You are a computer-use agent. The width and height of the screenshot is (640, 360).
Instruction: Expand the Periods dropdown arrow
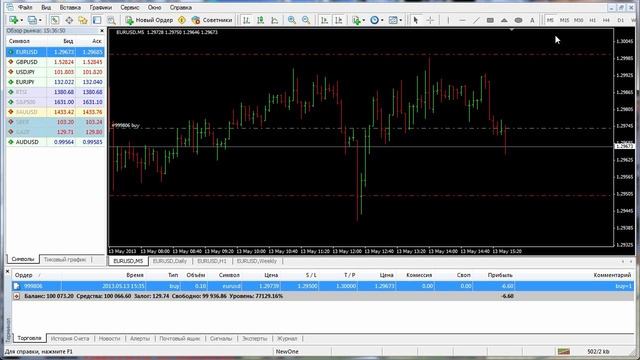(382, 20)
